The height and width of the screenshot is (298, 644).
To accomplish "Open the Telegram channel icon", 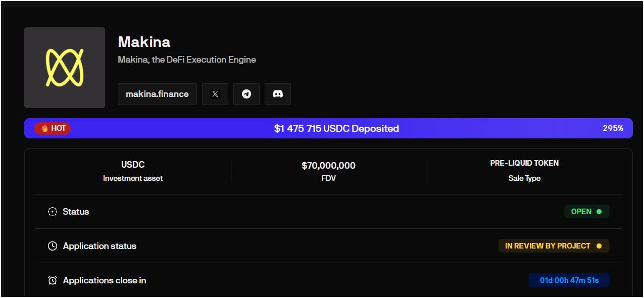I will [246, 94].
